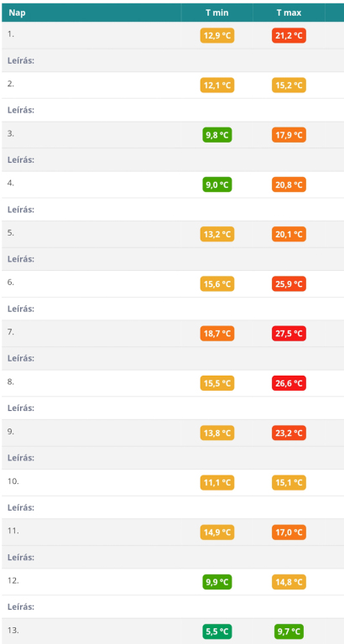Select the 14,9 °C minimum badge
Viewport: 344px width, 644px height.
point(217,532)
